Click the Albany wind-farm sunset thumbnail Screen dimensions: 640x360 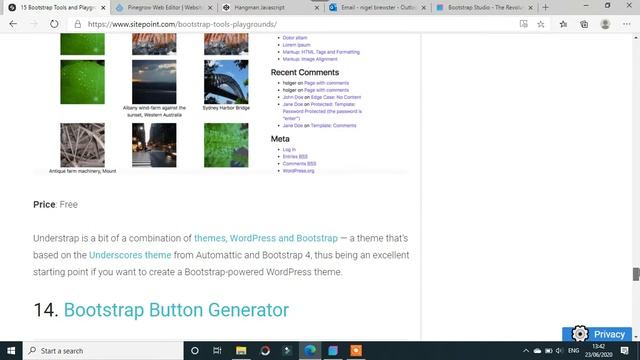[154, 82]
